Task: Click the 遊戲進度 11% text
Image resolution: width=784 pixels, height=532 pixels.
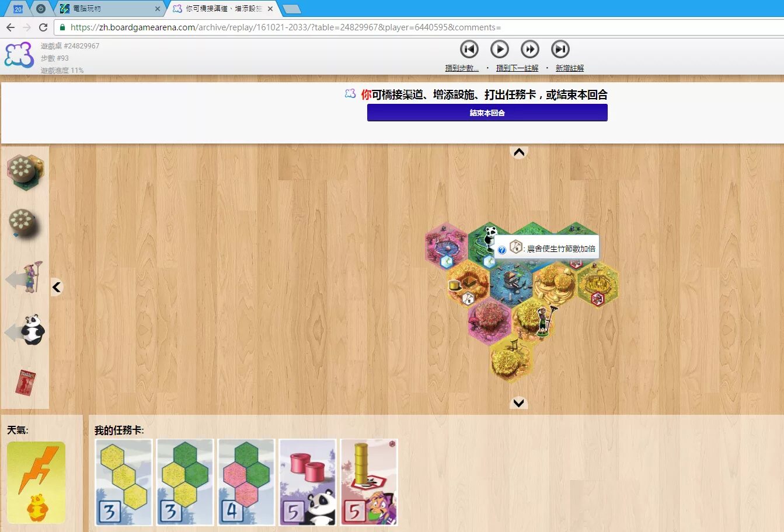Action: [x=62, y=71]
